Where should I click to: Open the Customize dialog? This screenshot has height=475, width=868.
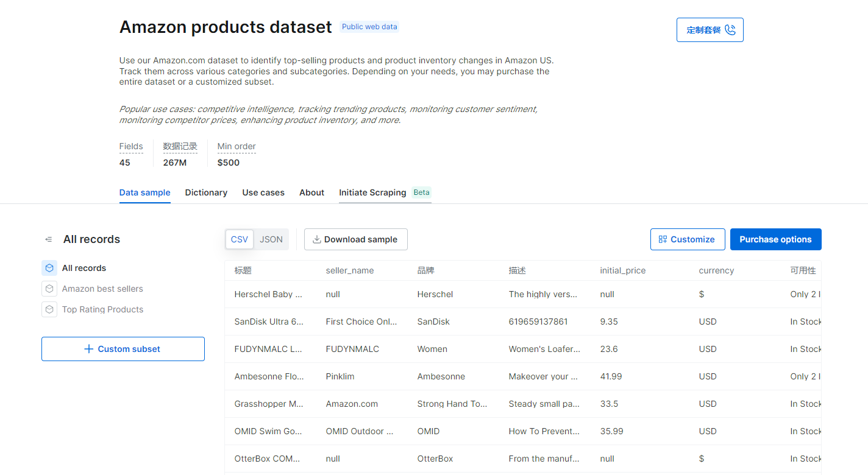click(688, 239)
